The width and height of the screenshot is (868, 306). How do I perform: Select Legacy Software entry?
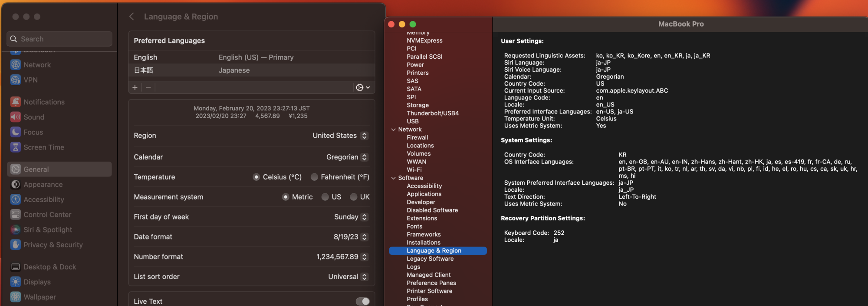click(x=430, y=259)
